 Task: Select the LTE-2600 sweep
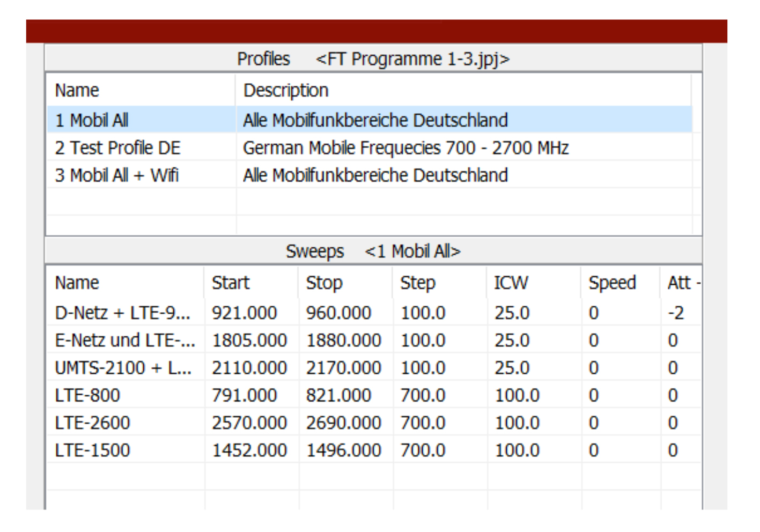(x=92, y=423)
